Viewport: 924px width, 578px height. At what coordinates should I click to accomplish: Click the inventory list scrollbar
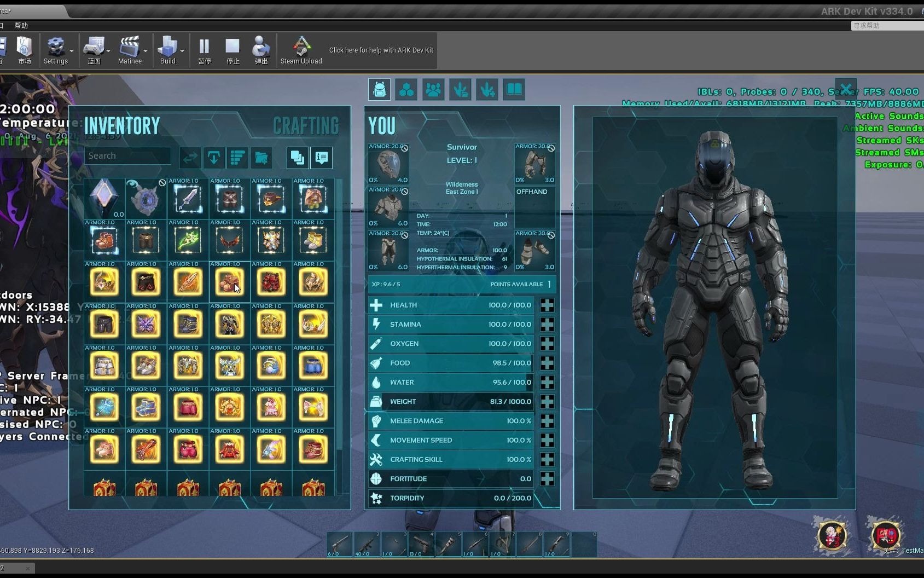[340, 315]
